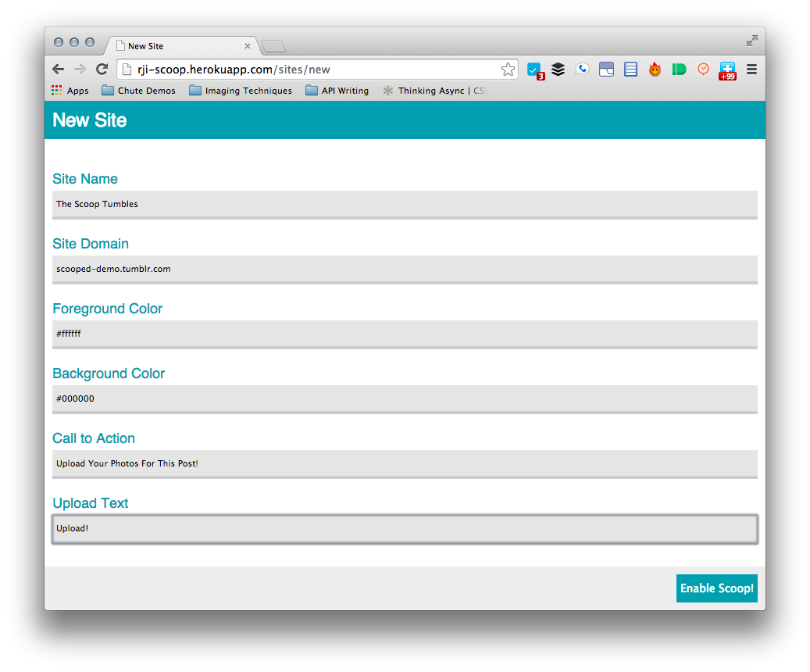Screen dimensions: 810x672
Task: Open a new tab with the blank tab button
Action: [273, 47]
